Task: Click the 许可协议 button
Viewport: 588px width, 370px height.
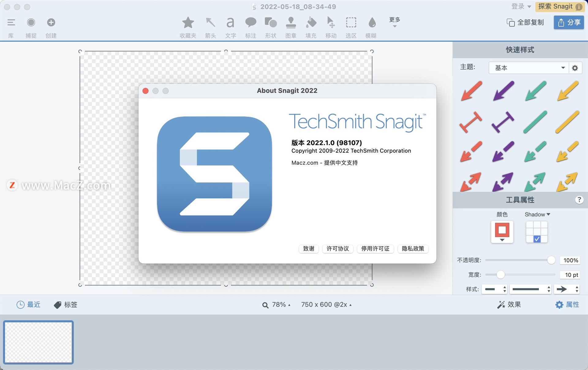Action: (338, 249)
